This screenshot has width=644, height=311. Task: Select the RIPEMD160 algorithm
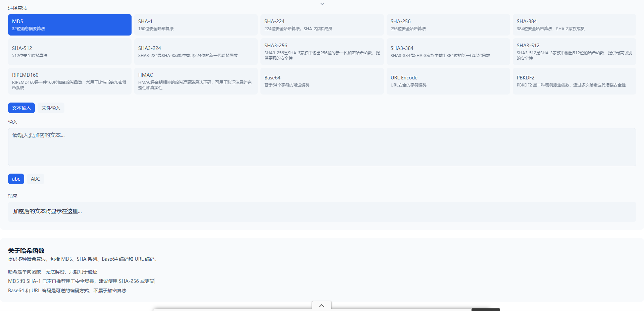click(x=69, y=81)
